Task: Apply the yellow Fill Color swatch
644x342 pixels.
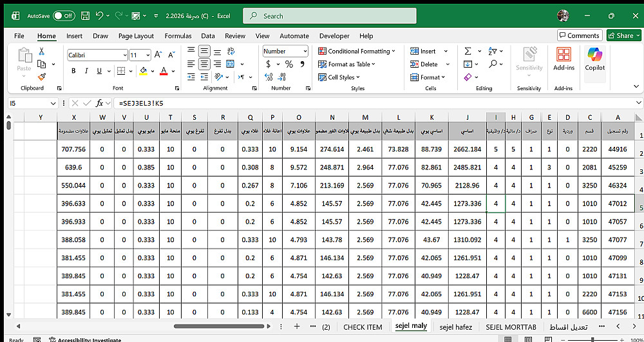Action: 143,71
